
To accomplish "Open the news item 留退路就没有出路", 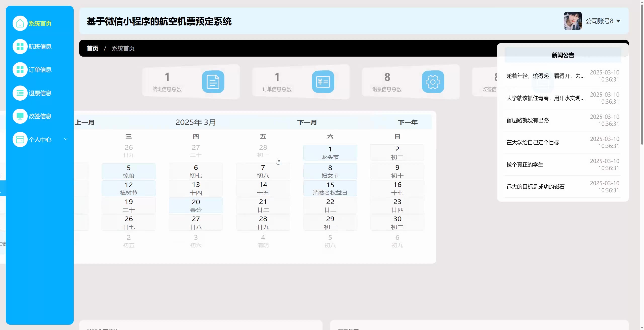I will tap(528, 120).
